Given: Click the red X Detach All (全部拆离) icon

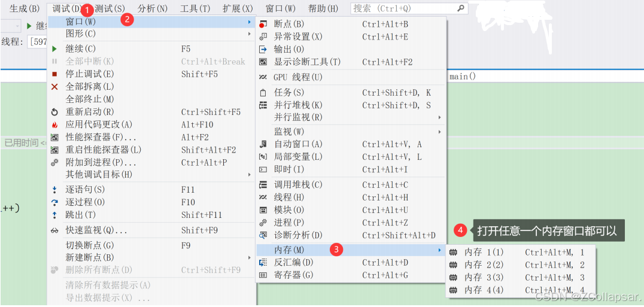Looking at the screenshot, I should coord(54,87).
